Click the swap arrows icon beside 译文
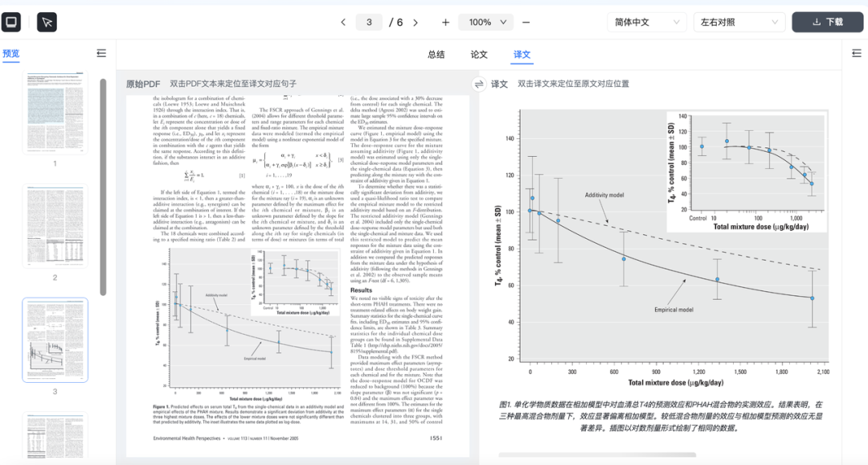Image resolution: width=868 pixels, height=465 pixels. pyautogui.click(x=479, y=84)
